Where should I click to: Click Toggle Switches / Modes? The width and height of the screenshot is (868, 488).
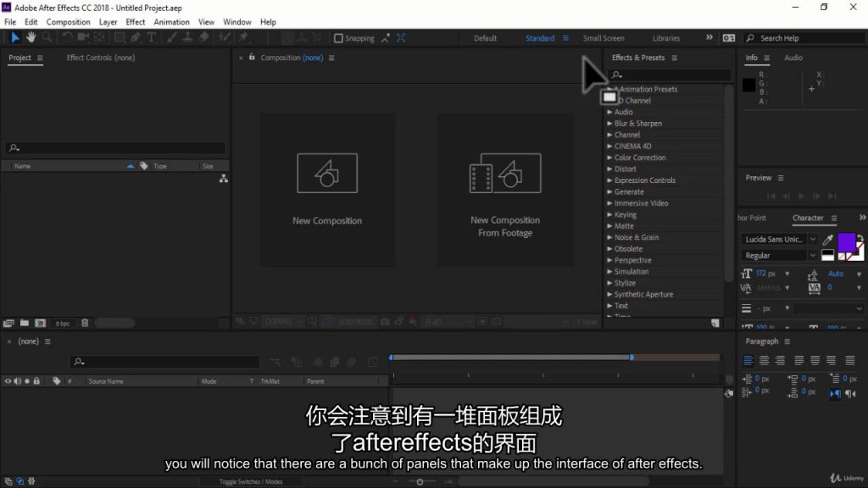click(x=251, y=482)
